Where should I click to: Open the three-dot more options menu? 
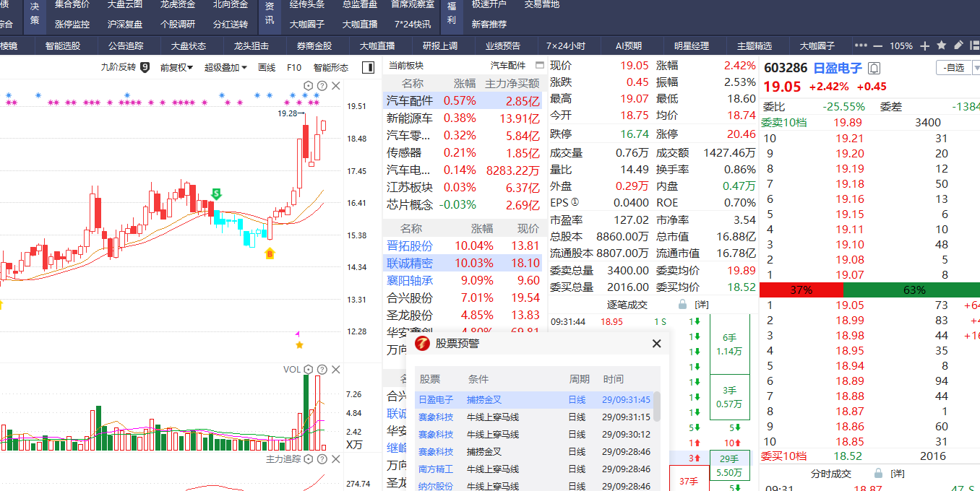click(860, 45)
